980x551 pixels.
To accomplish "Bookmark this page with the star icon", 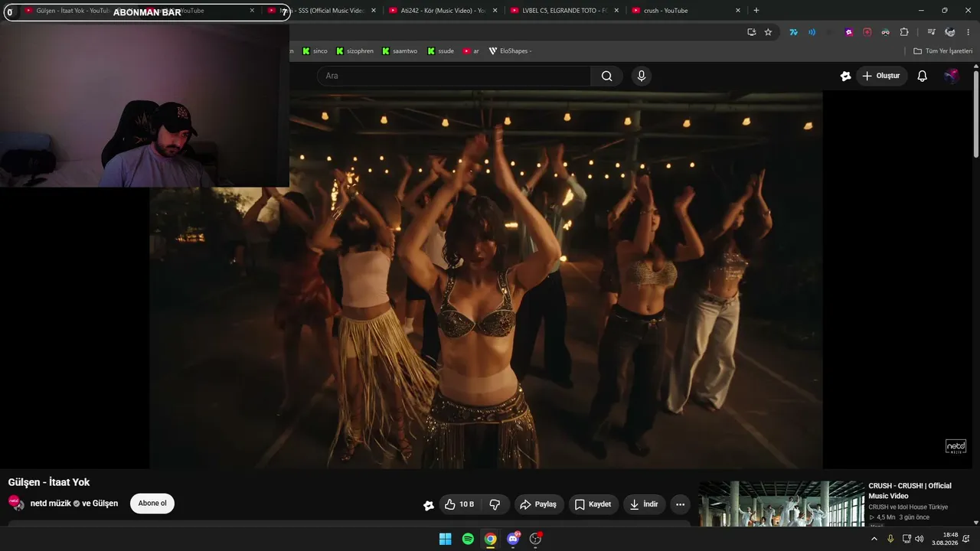I will (x=768, y=32).
